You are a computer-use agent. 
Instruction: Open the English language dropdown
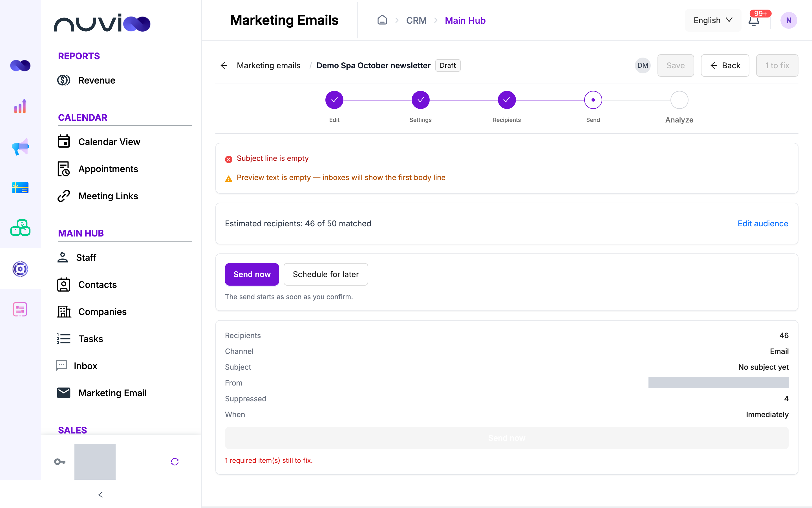713,21
